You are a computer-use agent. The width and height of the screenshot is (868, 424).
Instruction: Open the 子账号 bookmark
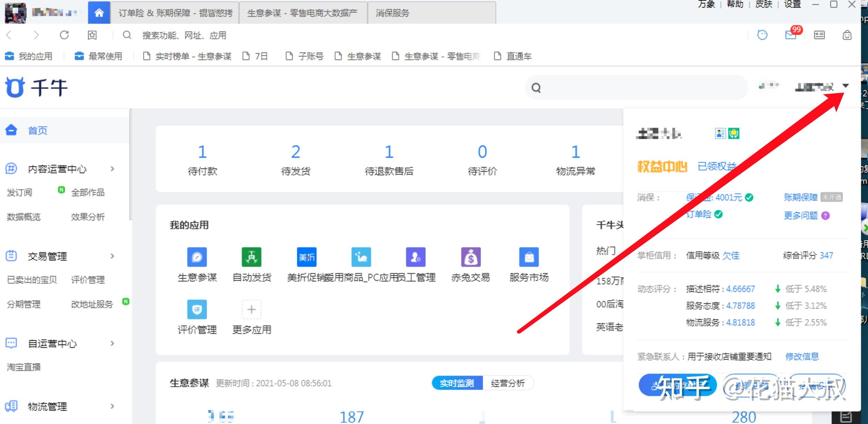pyautogui.click(x=304, y=56)
